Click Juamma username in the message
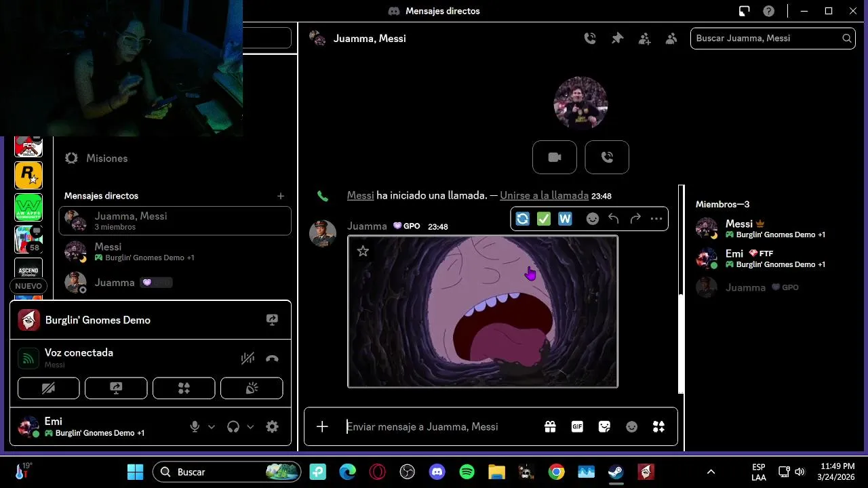The height and width of the screenshot is (488, 868). click(x=367, y=226)
